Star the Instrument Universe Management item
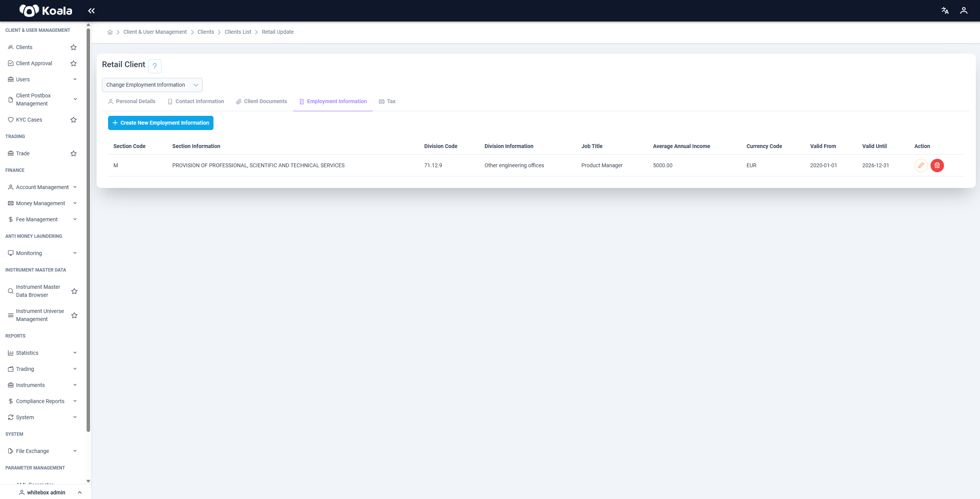 click(x=74, y=315)
